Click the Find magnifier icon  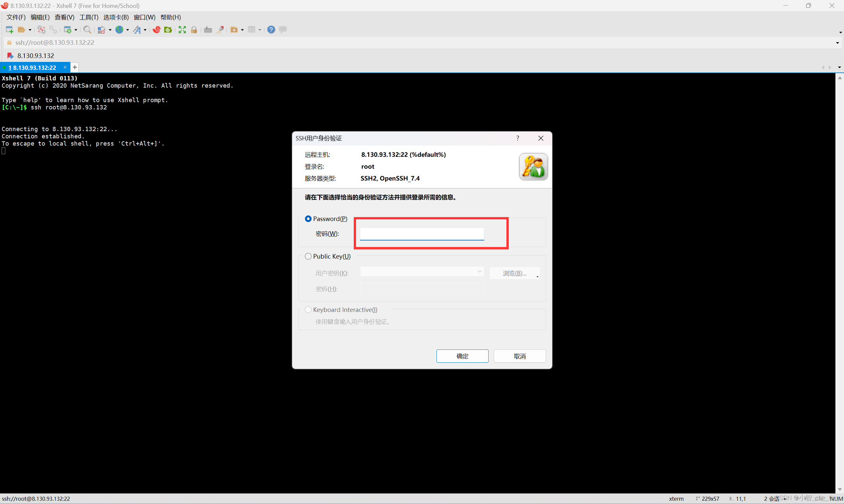click(x=87, y=30)
